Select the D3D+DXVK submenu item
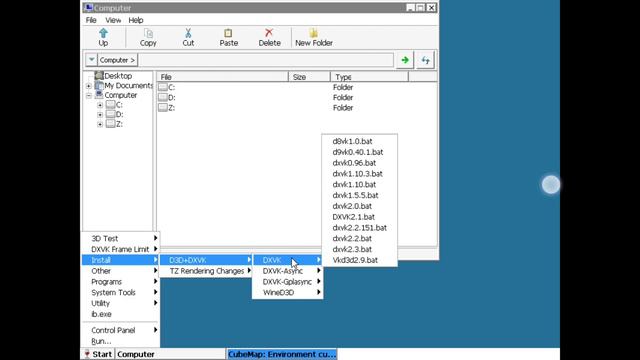 pyautogui.click(x=206, y=260)
